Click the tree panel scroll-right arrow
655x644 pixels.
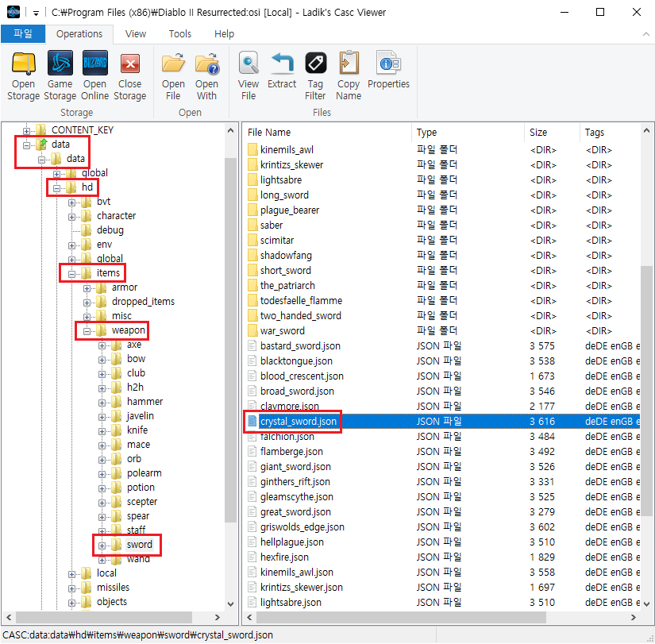(218, 617)
